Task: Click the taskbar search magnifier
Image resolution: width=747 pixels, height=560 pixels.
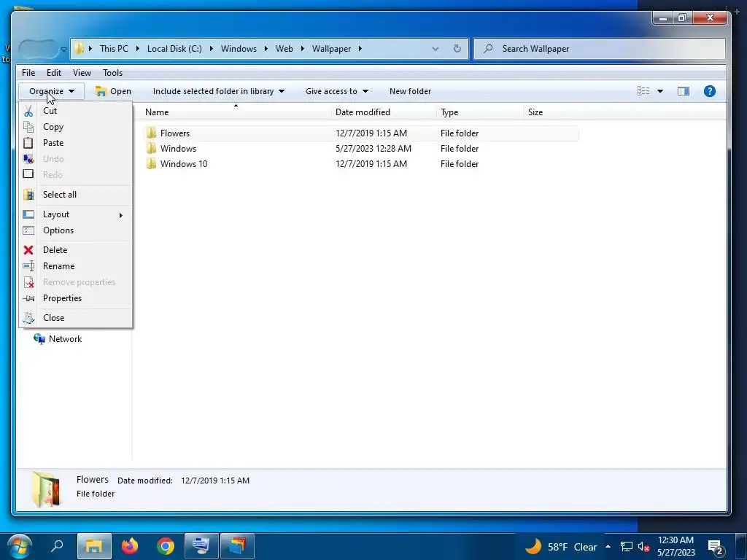Action: 57,545
